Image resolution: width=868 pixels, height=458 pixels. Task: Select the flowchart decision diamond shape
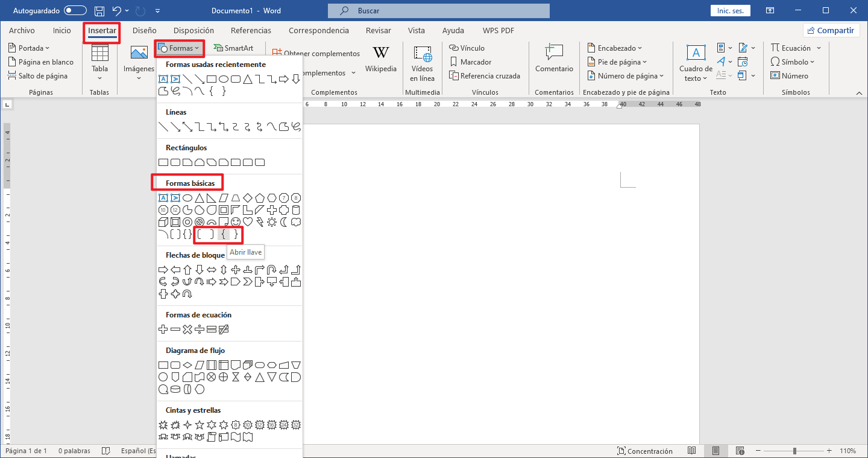[x=187, y=365]
